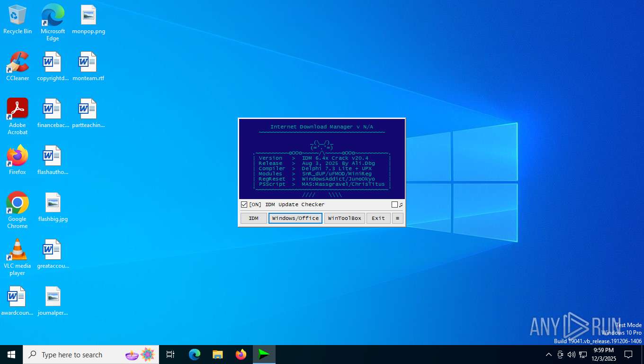Click the 'IDM 6.4x Crack v20.4' version text
This screenshot has height=364, width=644.
pos(335,158)
